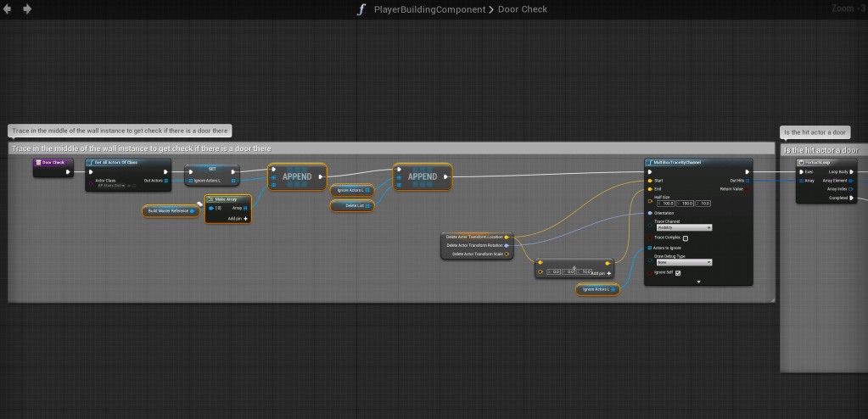This screenshot has height=419, width=868.
Task: Click the Half Size X input field
Action: pos(667,204)
